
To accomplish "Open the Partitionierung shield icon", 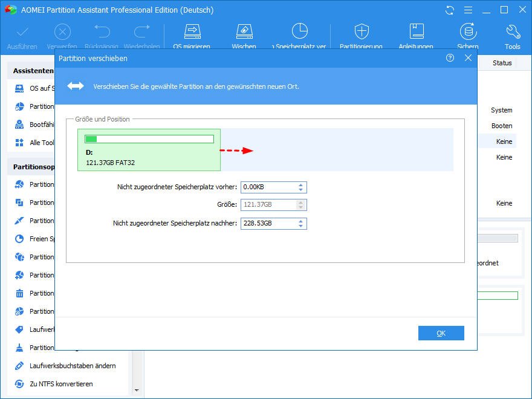I will click(x=362, y=31).
